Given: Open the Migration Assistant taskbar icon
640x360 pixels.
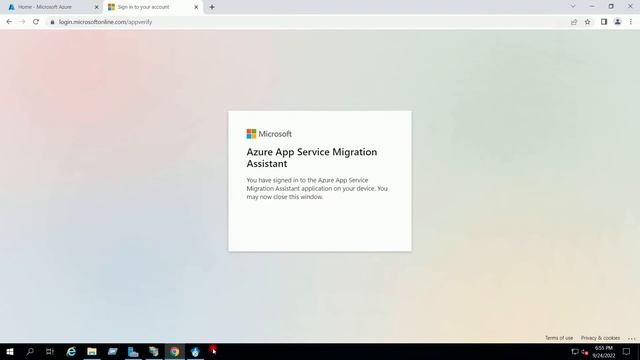Looking at the screenshot, I should [x=196, y=351].
